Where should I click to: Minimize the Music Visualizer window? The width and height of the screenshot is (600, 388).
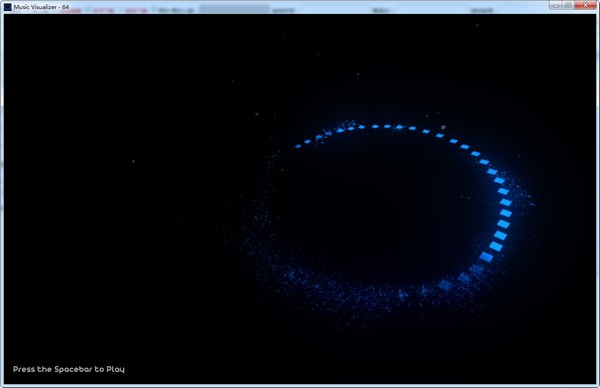(x=555, y=5)
